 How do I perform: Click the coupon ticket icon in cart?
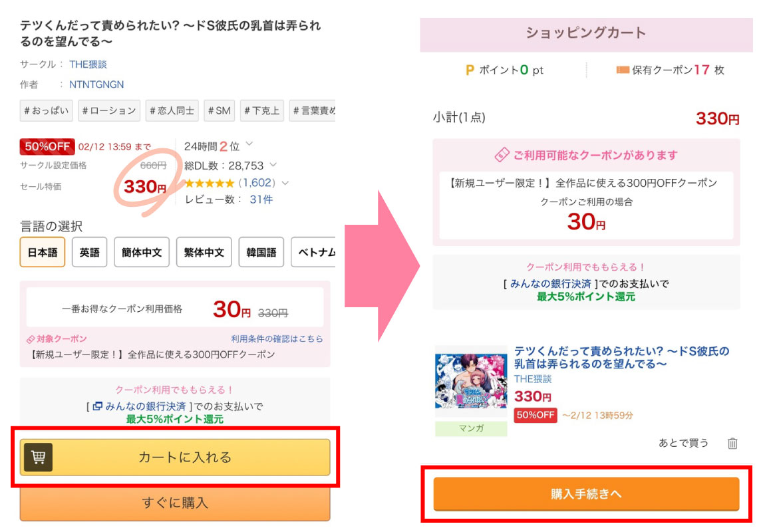(x=502, y=155)
